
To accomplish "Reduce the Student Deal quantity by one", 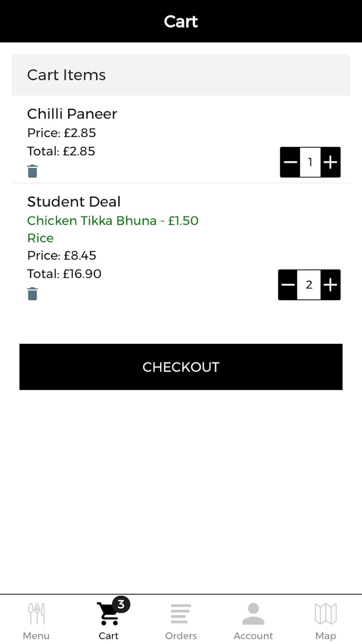I will point(288,285).
